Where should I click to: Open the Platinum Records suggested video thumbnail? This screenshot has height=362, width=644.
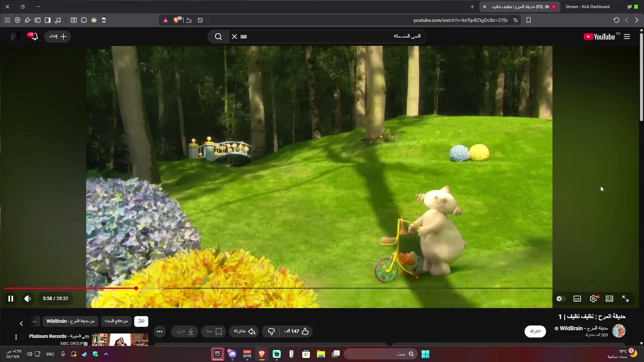tap(120, 339)
